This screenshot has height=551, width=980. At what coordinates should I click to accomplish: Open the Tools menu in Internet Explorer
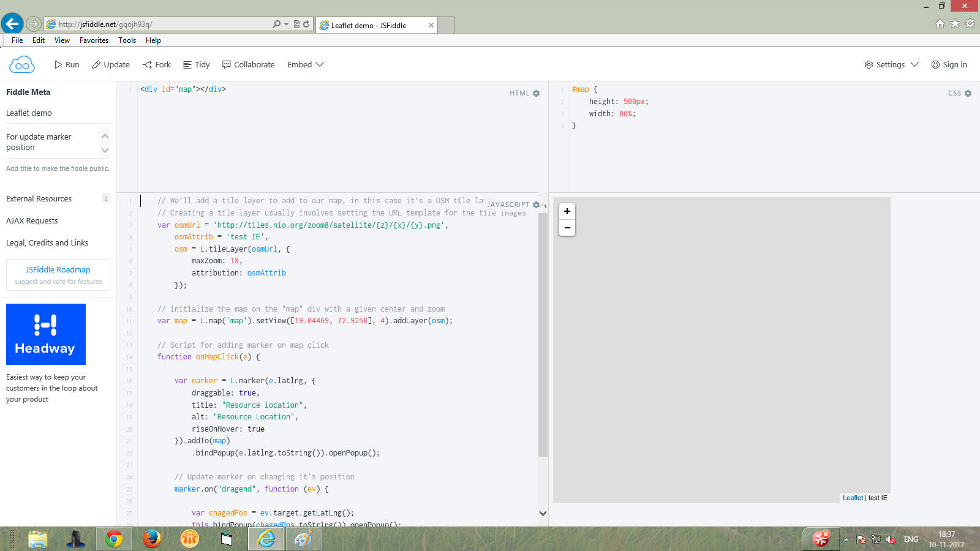127,40
